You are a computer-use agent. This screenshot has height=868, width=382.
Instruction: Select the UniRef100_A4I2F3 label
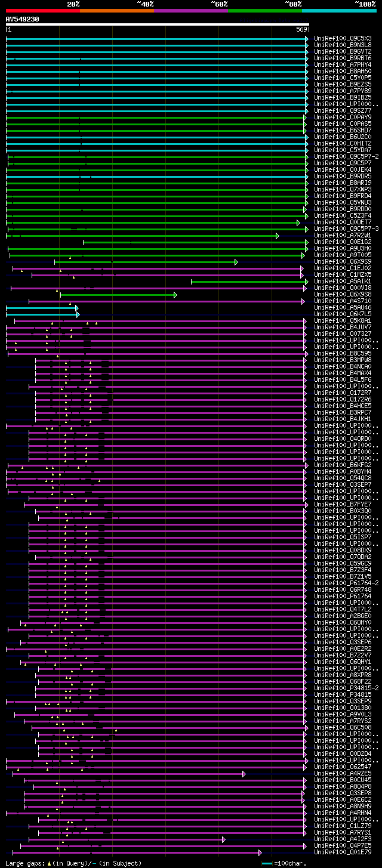343,839
